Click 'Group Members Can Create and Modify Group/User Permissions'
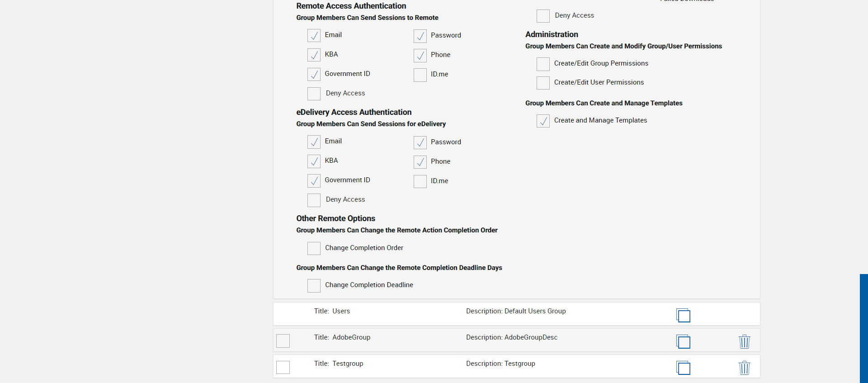868x383 pixels. 623,46
